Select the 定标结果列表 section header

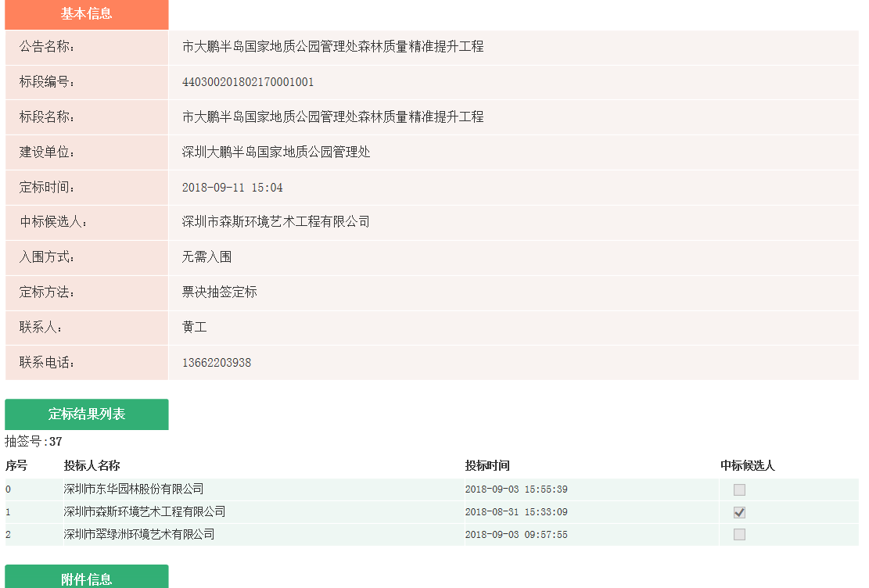coord(87,414)
